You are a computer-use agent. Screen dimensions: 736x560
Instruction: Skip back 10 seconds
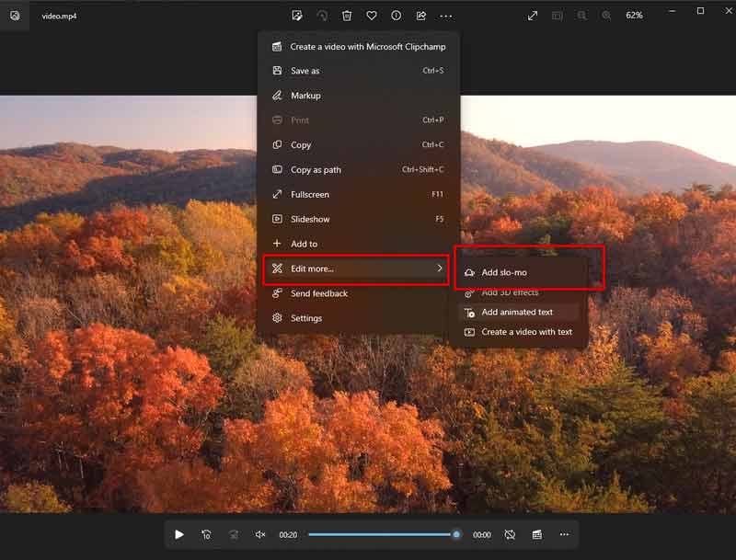[x=207, y=534]
